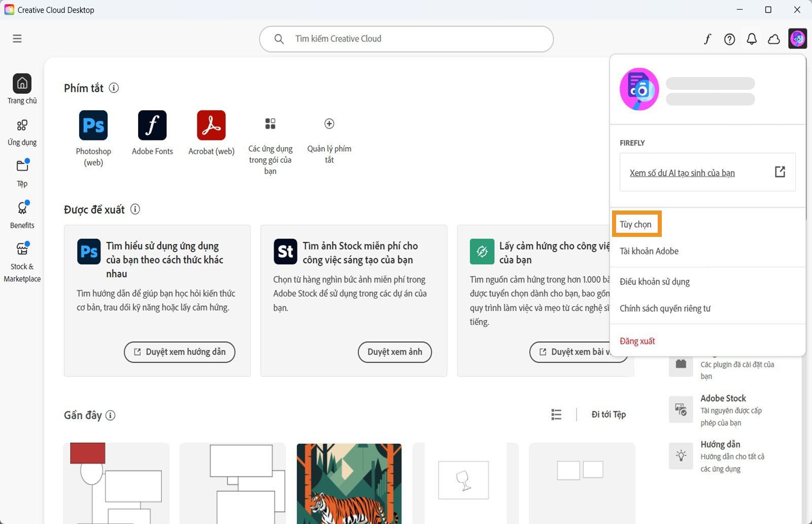Click Tìm ảnh Stock miễn phí card title
The width and height of the screenshot is (812, 524).
pyautogui.click(x=360, y=253)
